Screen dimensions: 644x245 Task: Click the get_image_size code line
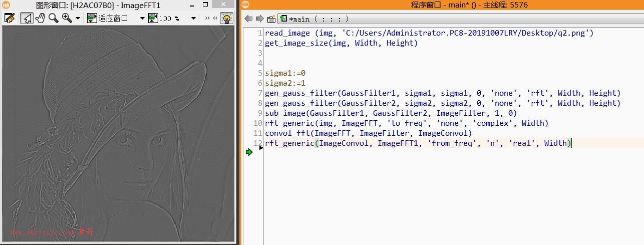(x=341, y=43)
